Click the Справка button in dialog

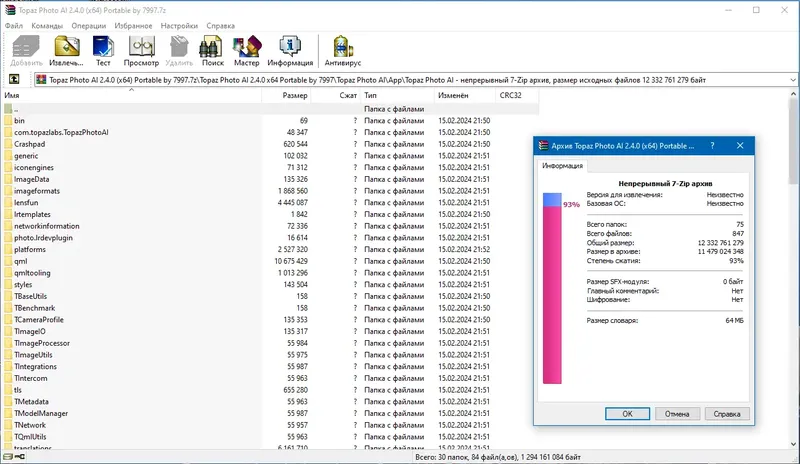pyautogui.click(x=727, y=413)
